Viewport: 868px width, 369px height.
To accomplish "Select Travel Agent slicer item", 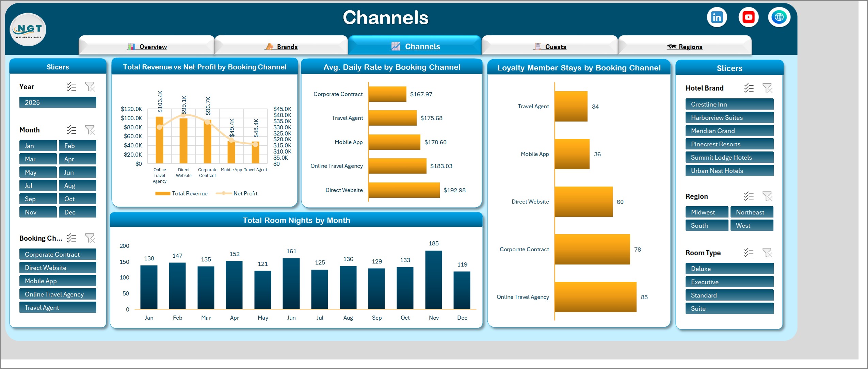I will [58, 307].
